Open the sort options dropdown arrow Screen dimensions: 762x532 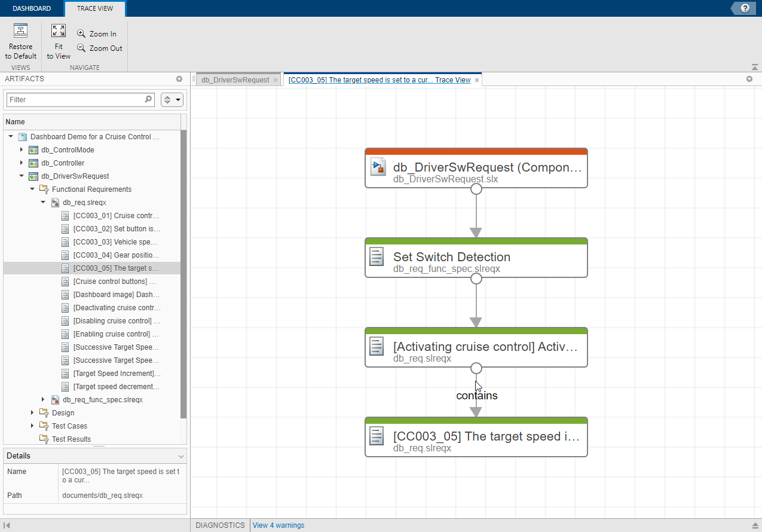(177, 99)
